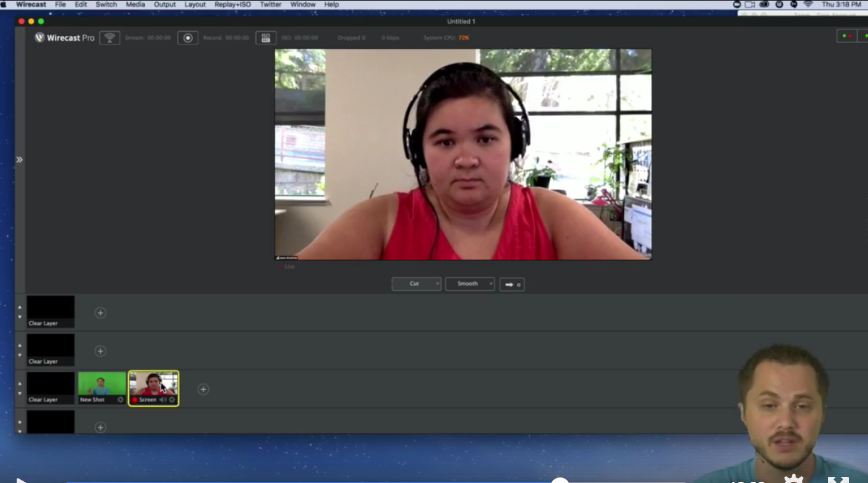This screenshot has width=868, height=483.
Task: Open settings gear on New Shot
Action: pyautogui.click(x=121, y=400)
